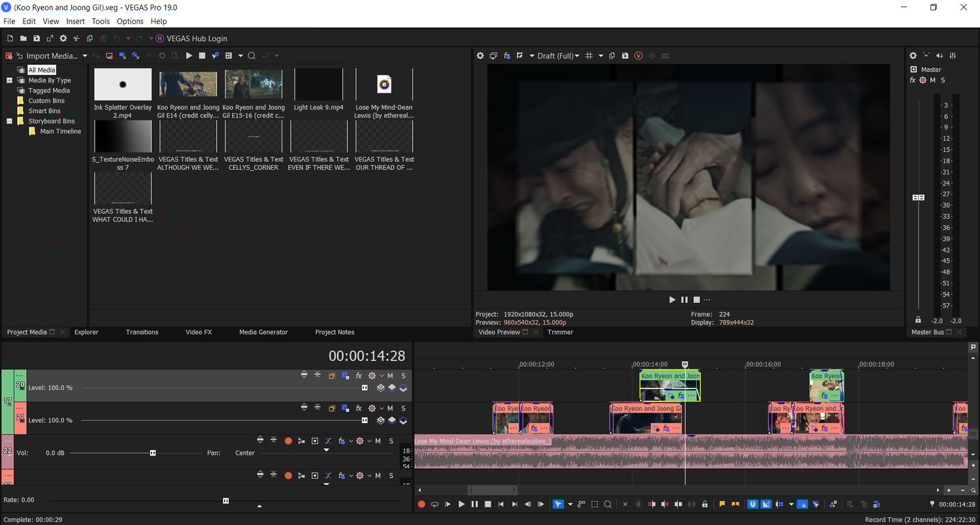Click the Search media magnifier icon

[252, 56]
